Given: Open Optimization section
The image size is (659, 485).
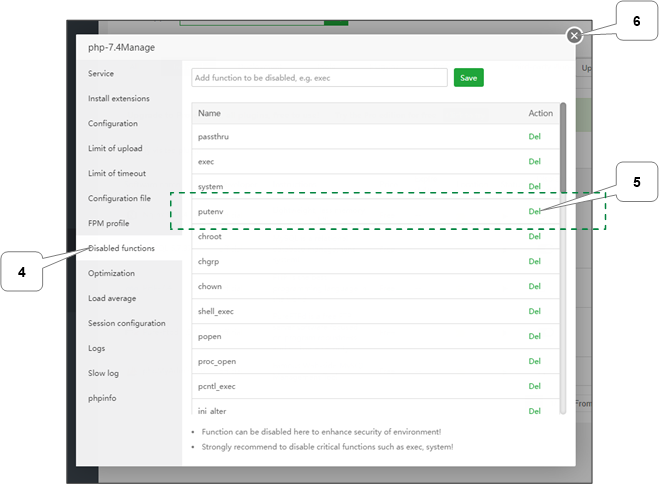Looking at the screenshot, I should click(111, 273).
